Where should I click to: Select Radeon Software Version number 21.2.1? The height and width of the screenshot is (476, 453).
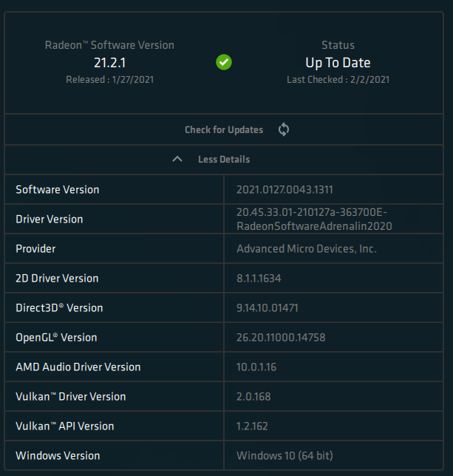110,63
